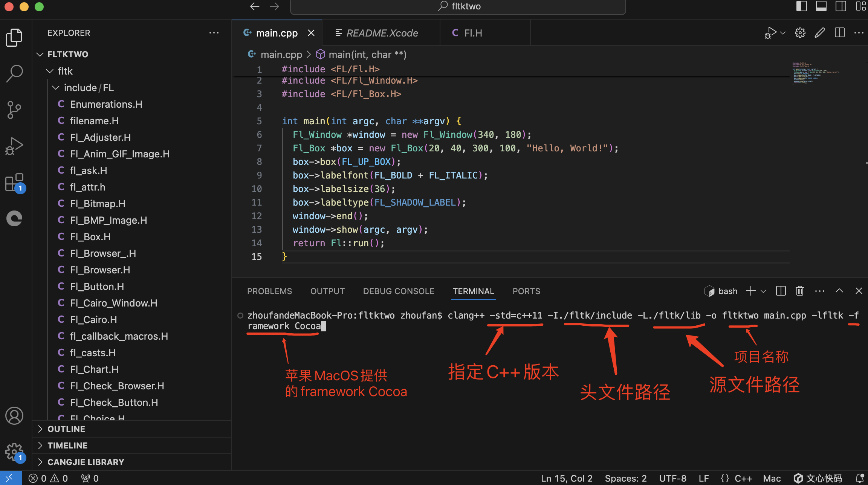Go to line via Ln 15, Col 2
Image resolution: width=868 pixels, height=485 pixels.
567,478
